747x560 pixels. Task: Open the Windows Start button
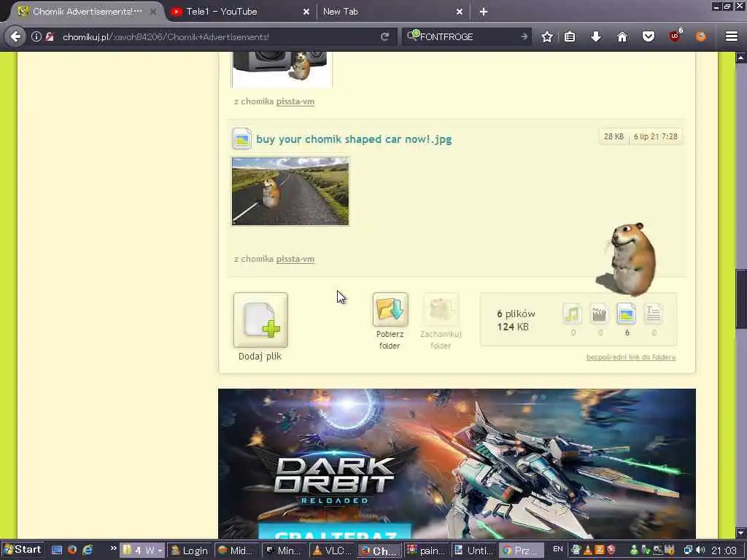[x=23, y=550]
